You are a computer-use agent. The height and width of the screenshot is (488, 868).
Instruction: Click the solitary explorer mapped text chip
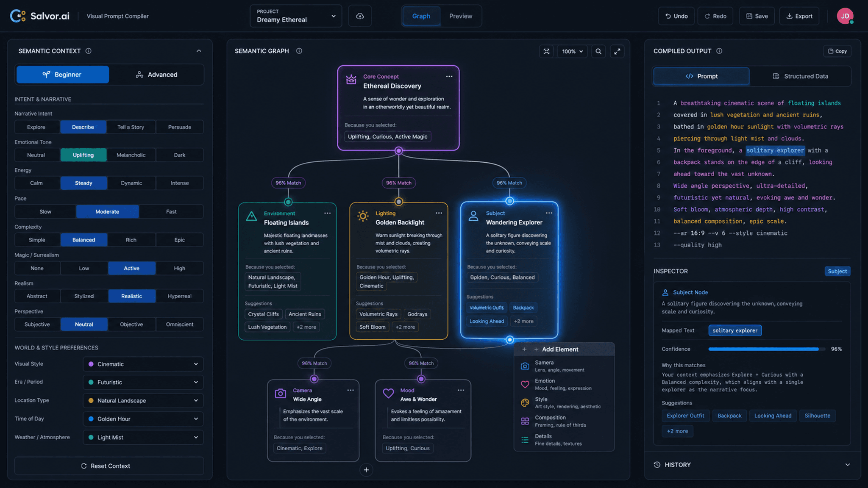735,330
